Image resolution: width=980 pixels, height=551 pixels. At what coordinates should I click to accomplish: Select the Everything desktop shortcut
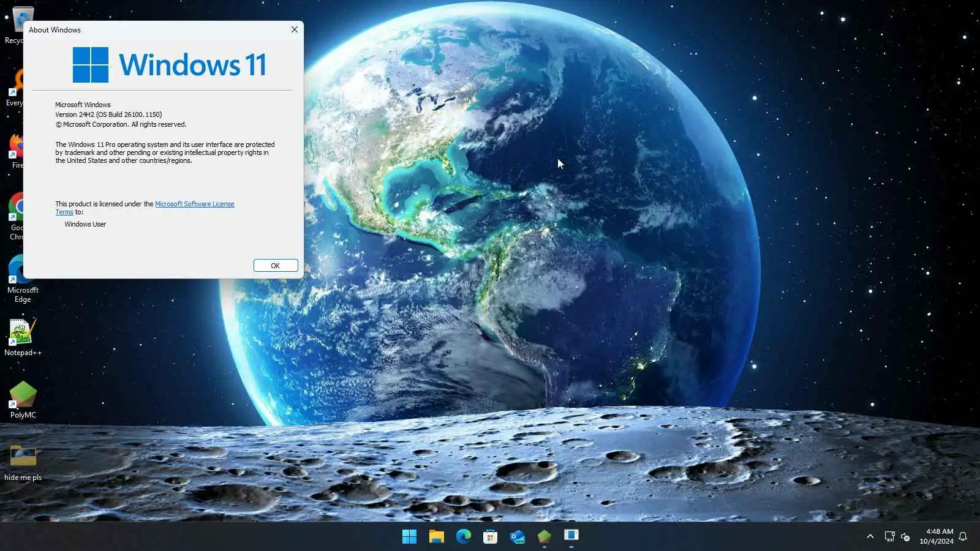pos(14,88)
